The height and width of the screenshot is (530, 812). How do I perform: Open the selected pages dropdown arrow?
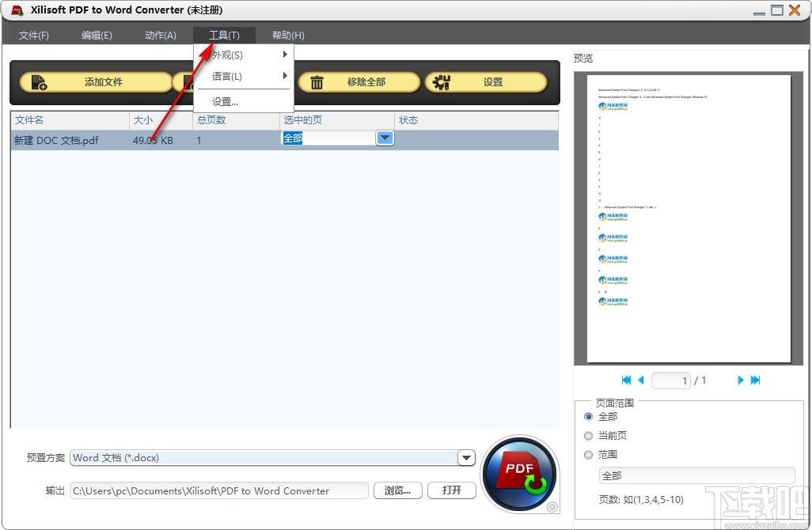385,138
